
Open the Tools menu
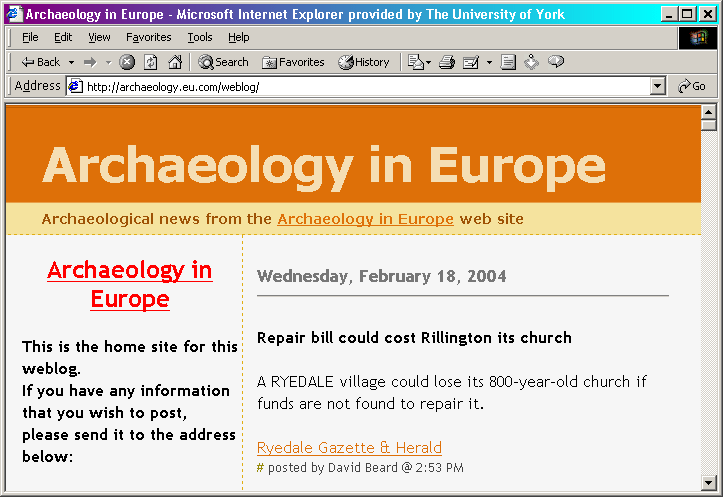[x=200, y=37]
